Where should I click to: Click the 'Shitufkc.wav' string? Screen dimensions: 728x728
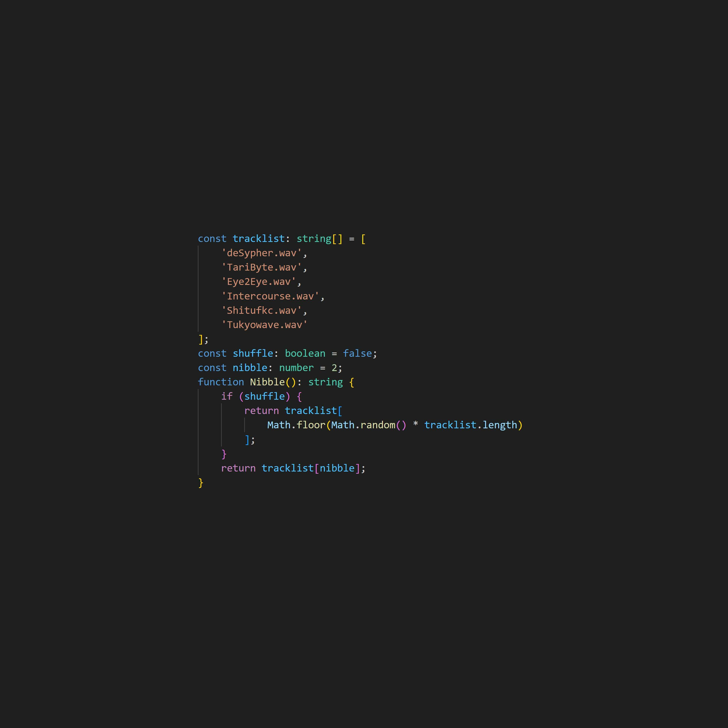coord(262,311)
